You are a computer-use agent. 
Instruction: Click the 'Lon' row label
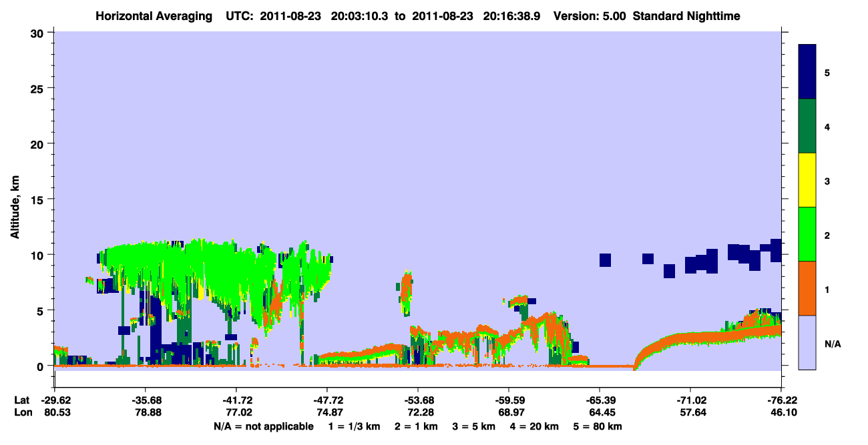22,413
